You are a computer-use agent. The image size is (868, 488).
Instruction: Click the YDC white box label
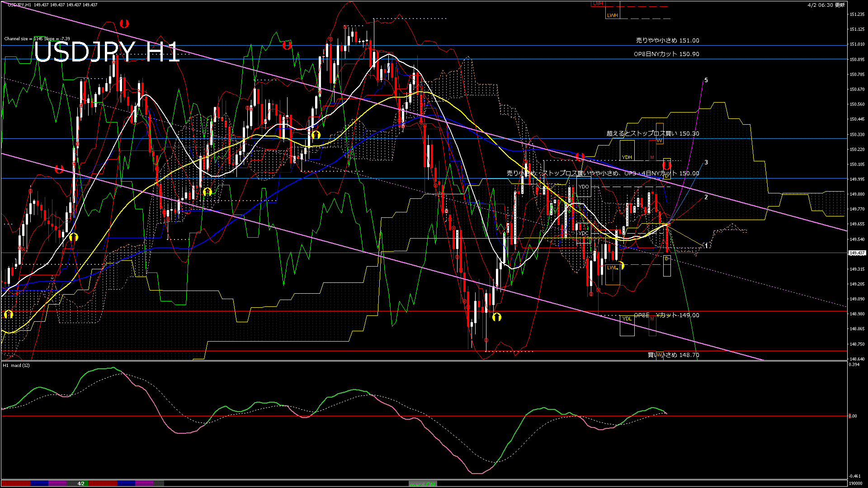point(584,233)
